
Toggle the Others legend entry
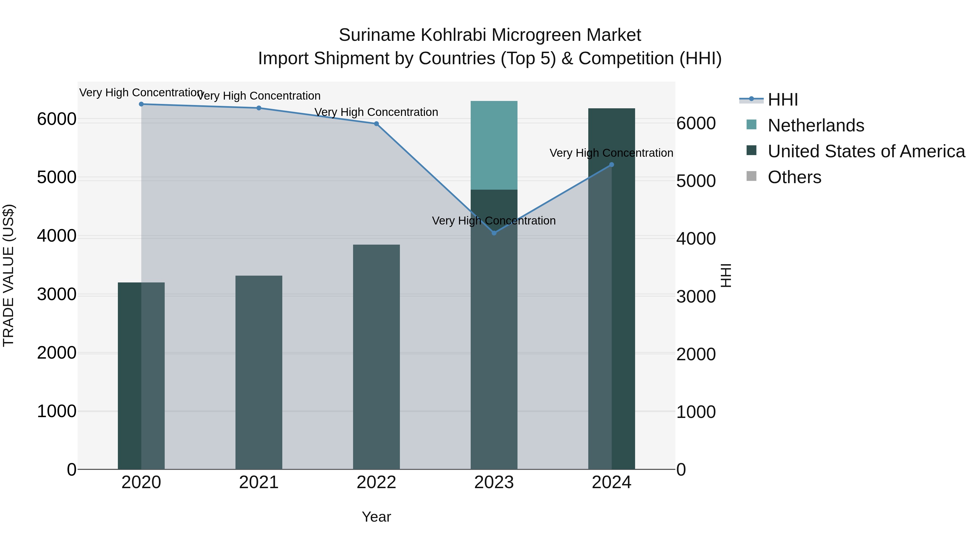click(x=784, y=177)
